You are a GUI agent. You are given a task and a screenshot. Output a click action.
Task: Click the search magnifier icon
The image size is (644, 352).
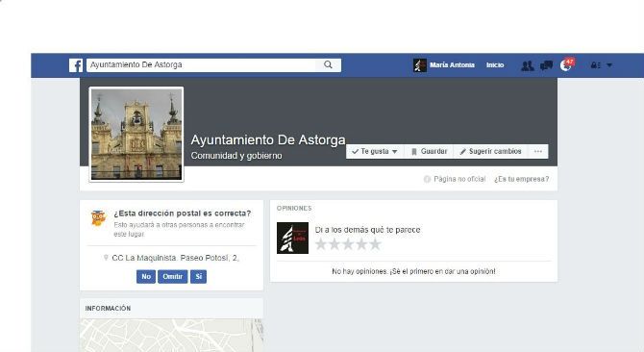pos(328,64)
